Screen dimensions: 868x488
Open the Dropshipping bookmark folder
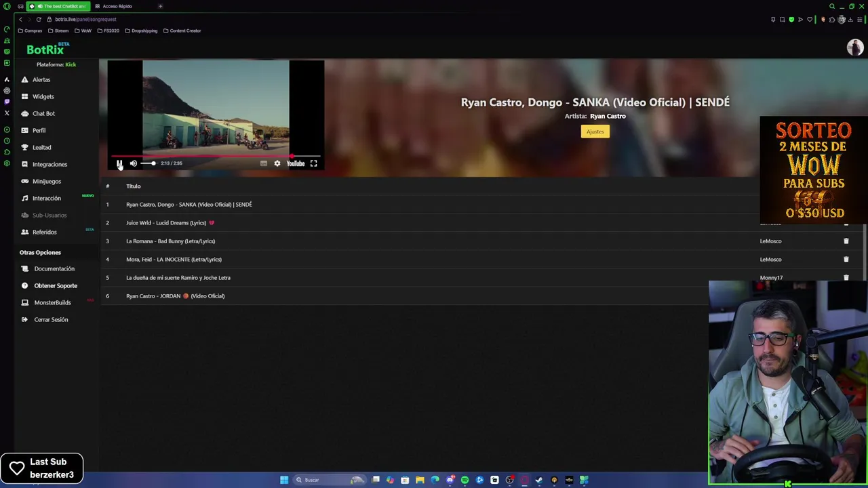tap(141, 30)
